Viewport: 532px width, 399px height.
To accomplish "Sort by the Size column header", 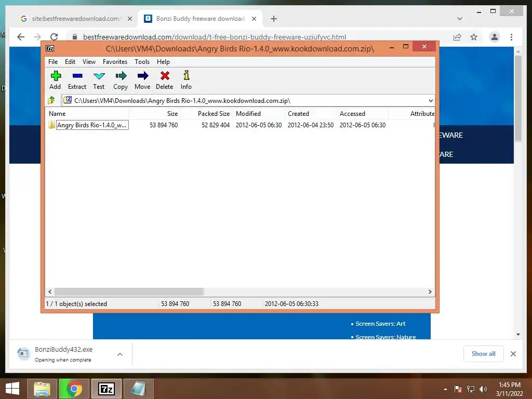I will 154,114.
